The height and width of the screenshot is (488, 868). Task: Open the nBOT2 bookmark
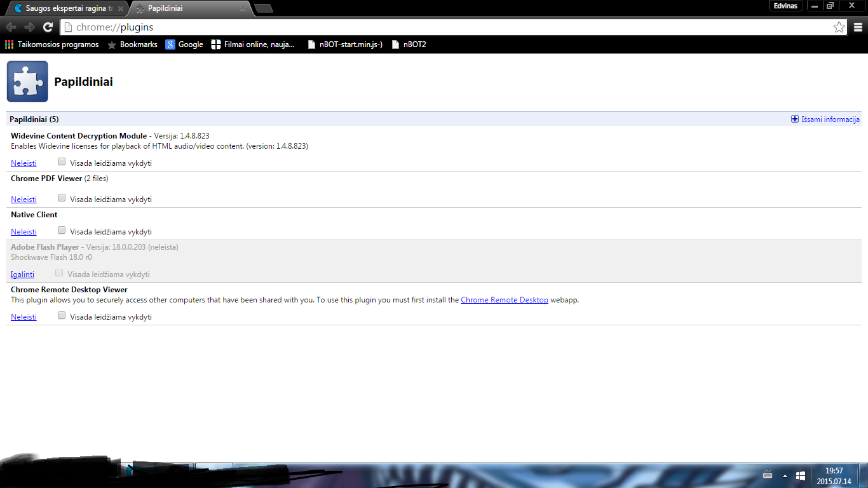(409, 44)
